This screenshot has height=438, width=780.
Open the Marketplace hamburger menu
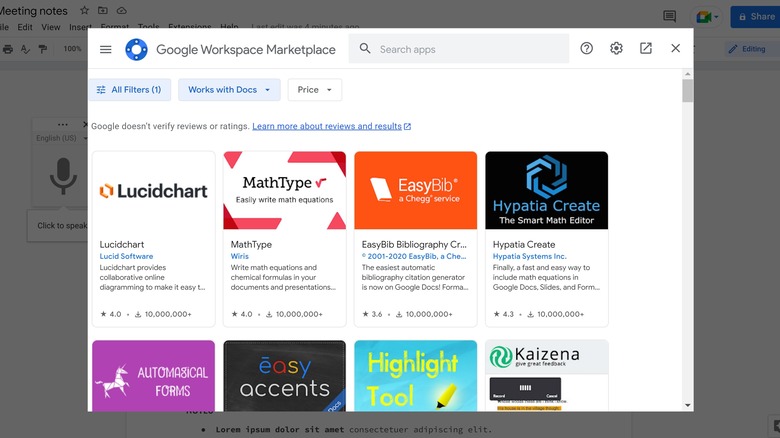coord(106,49)
